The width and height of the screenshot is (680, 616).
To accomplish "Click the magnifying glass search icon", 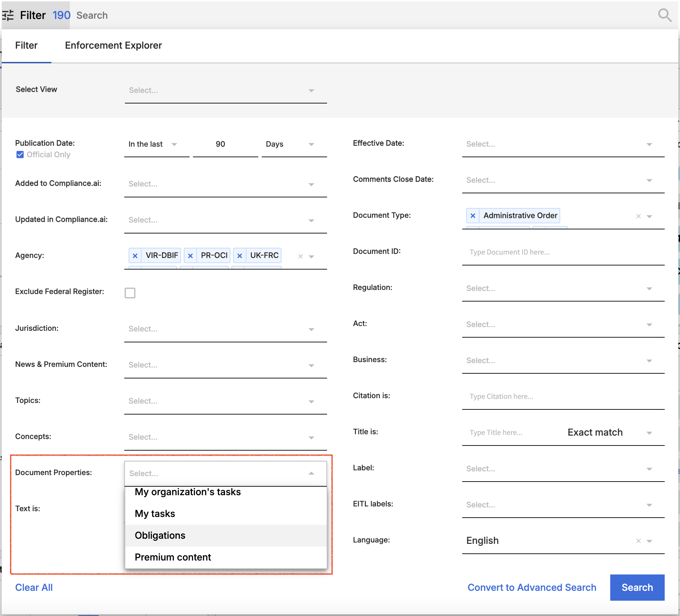I will [664, 15].
